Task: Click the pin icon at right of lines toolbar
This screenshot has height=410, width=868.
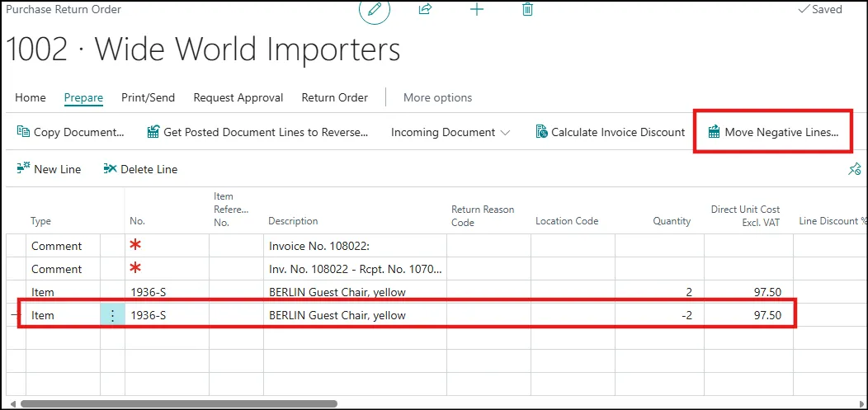Action: (x=854, y=169)
